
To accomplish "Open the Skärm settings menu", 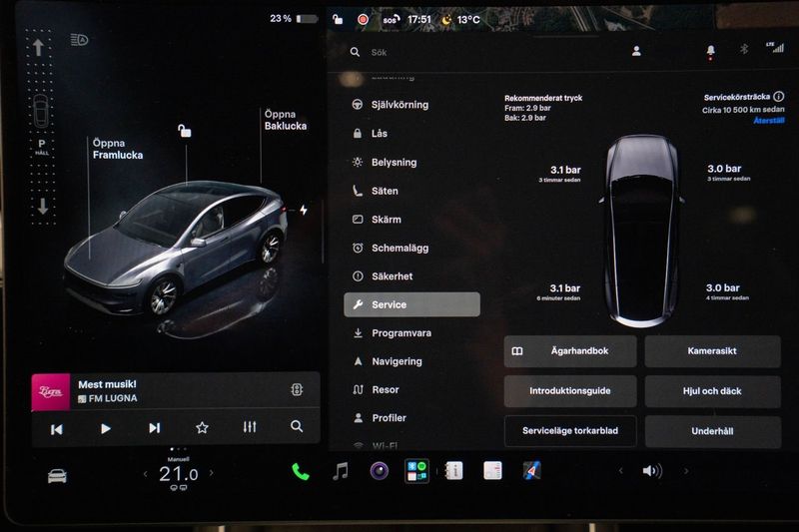I will tap(378, 219).
